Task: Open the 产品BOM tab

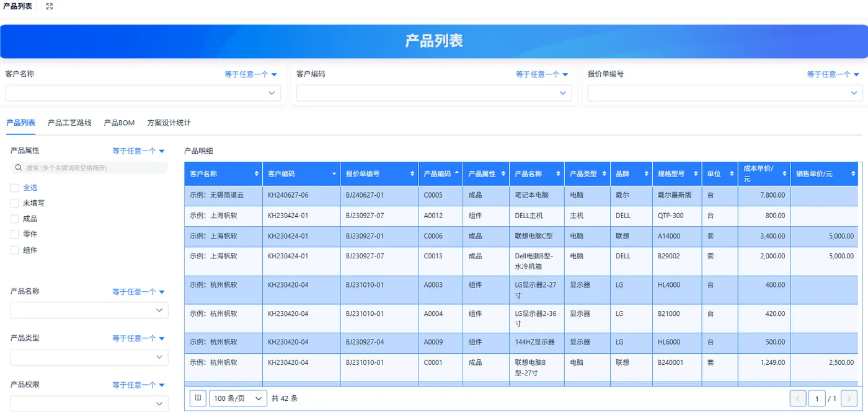Action: tap(119, 123)
